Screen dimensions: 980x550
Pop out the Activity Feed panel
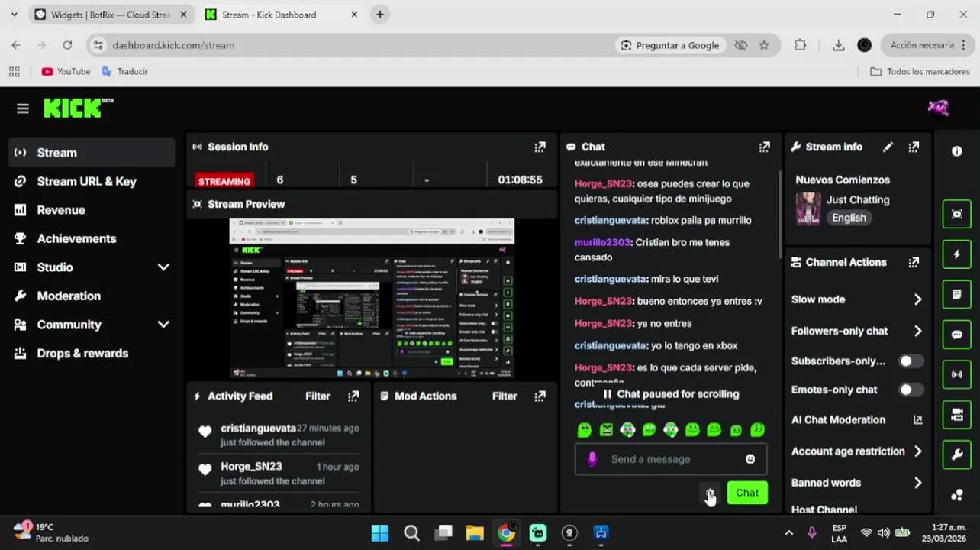[x=353, y=396]
